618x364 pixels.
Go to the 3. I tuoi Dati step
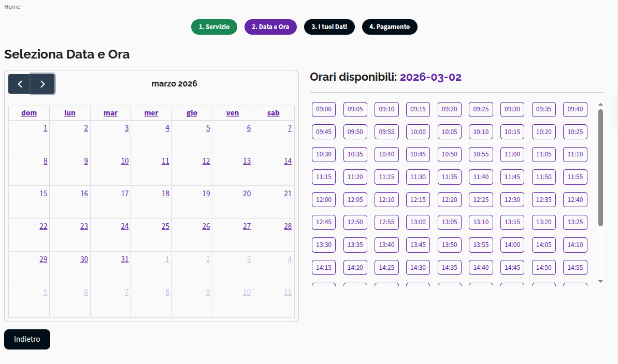tap(329, 27)
